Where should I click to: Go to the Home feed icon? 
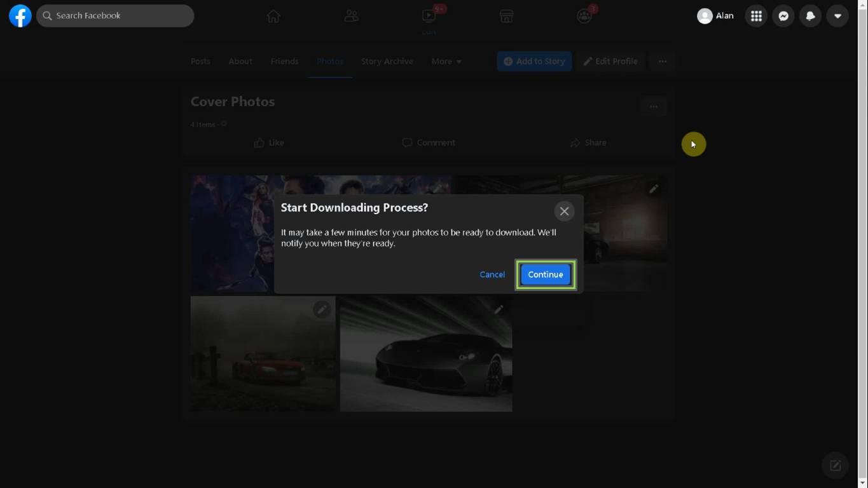point(273,16)
